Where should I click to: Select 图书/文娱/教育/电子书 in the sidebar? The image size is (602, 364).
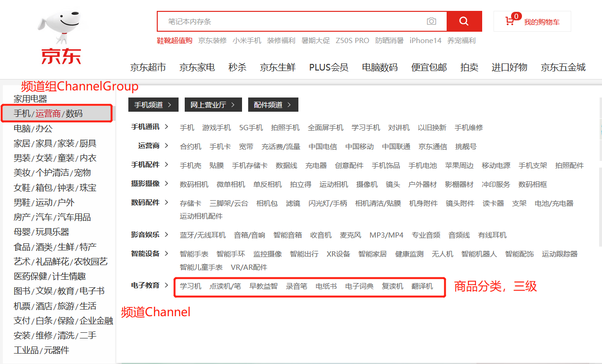point(59,291)
